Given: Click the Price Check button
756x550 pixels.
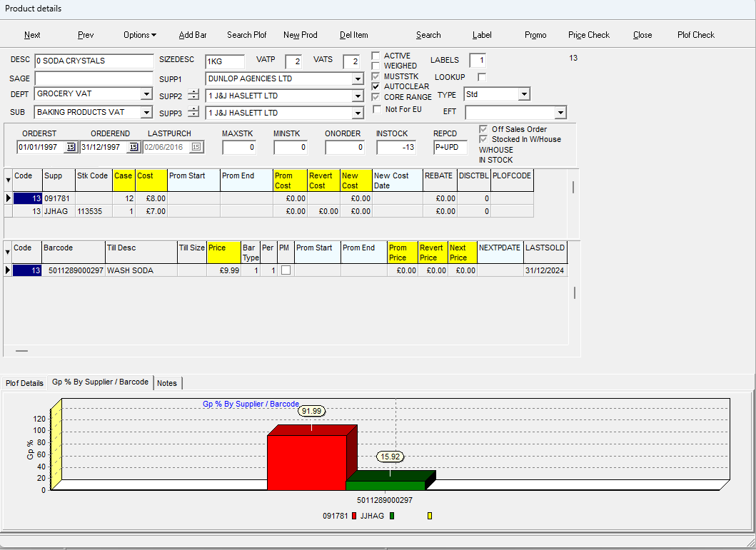Looking at the screenshot, I should (x=589, y=35).
